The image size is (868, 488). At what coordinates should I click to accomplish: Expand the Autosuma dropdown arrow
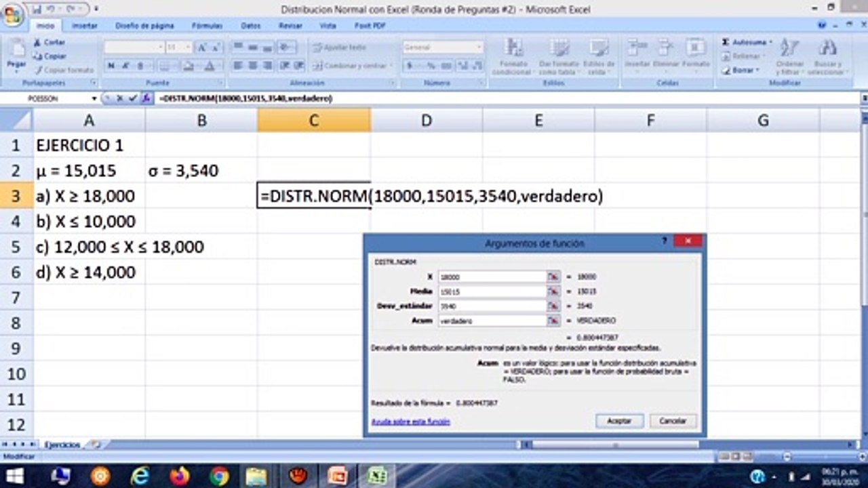(771, 42)
